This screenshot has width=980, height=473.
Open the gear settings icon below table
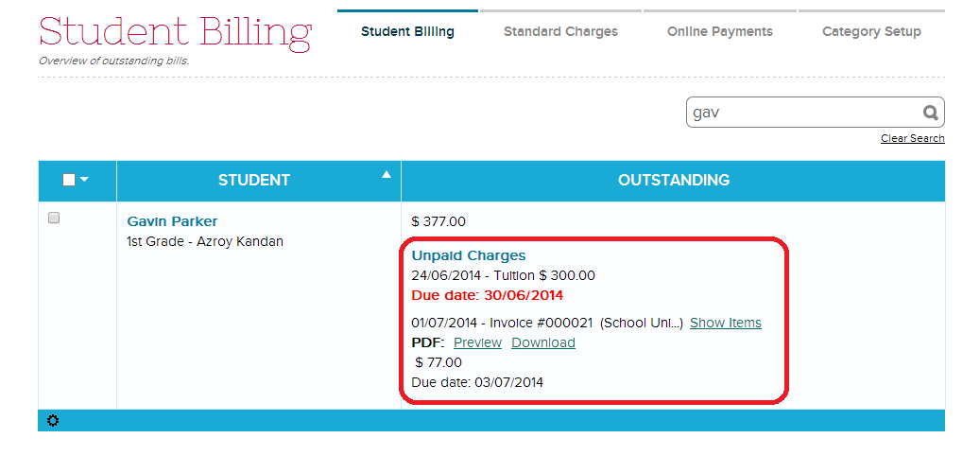[x=53, y=421]
